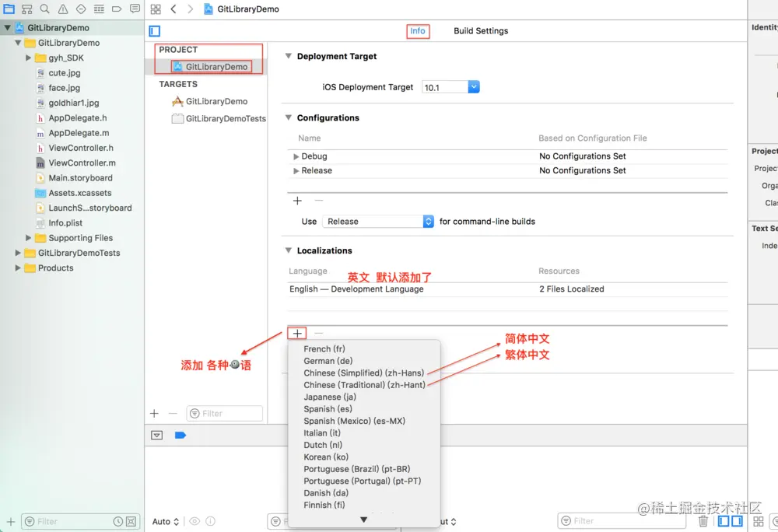Choose French (fr) from the language menu
Screen dimensions: 778x532
tap(363, 349)
